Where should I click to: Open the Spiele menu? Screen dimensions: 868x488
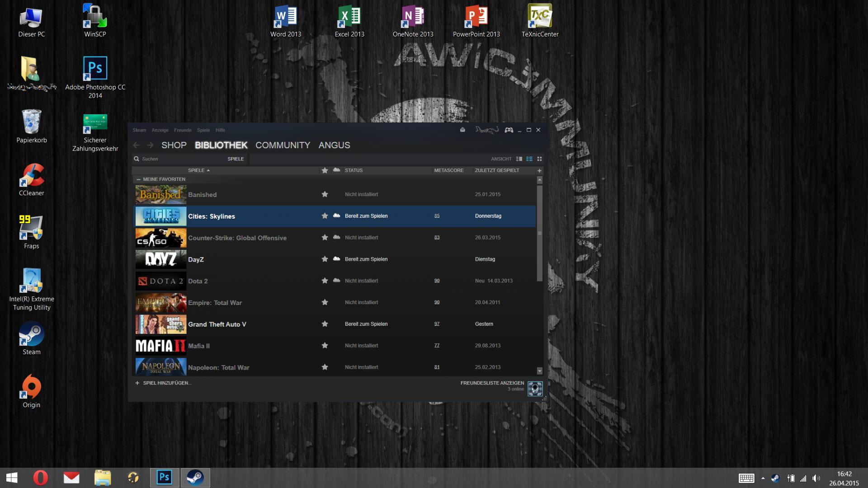point(203,130)
